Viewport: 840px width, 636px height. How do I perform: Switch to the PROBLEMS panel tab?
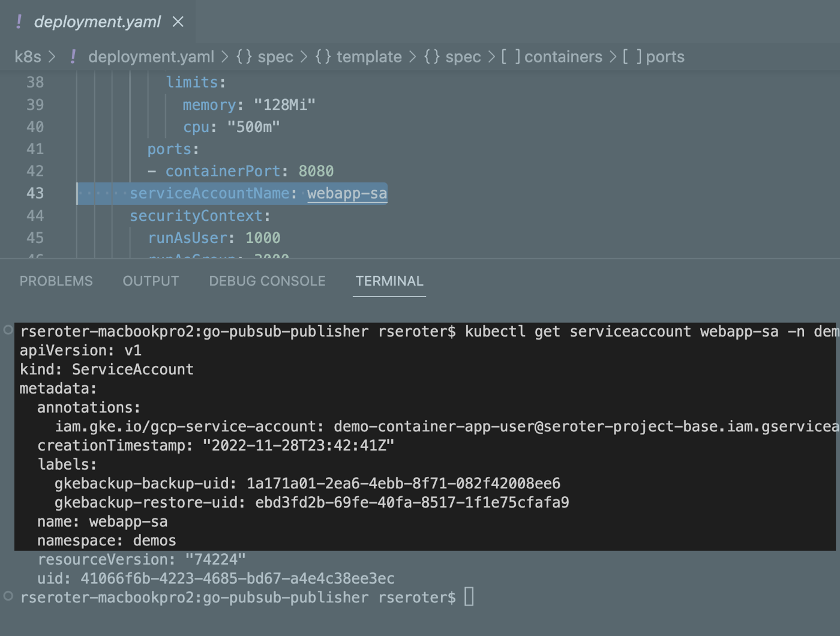56,281
